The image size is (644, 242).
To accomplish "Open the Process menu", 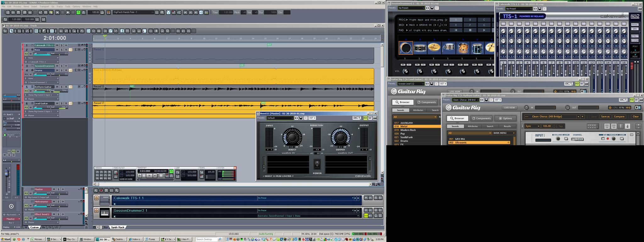I will coord(17,6).
